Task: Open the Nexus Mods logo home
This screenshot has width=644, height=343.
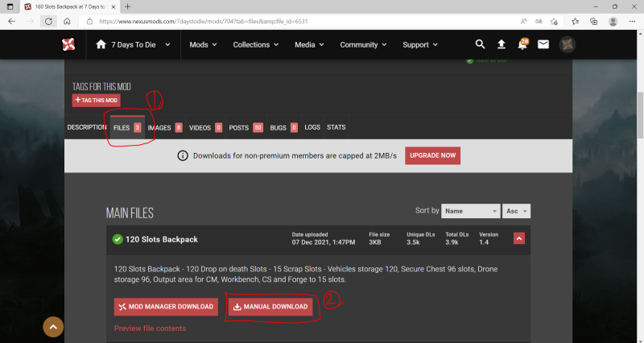Action: point(68,44)
